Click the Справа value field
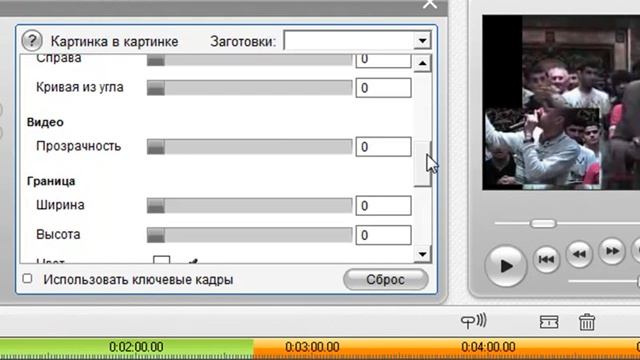The width and height of the screenshot is (640, 360). click(x=383, y=60)
